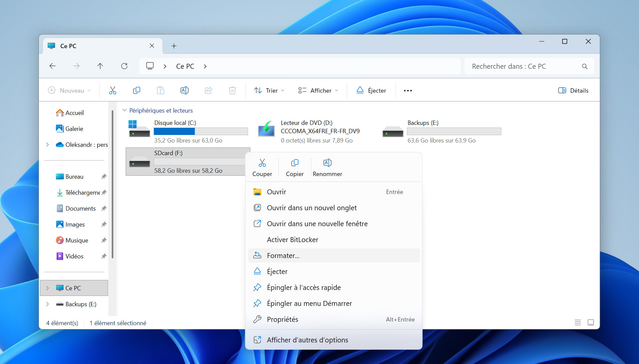Click the navigation pane scrollbar
The width and height of the screenshot is (639, 364).
113,184
